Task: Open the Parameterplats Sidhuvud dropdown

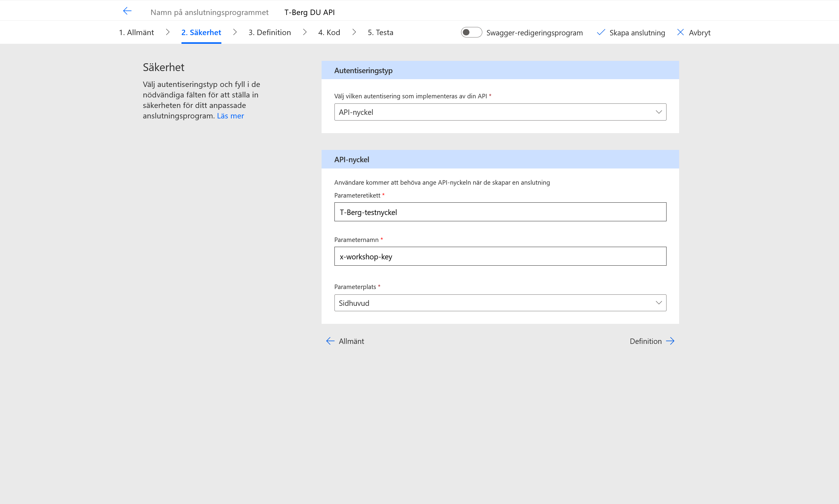Action: point(500,303)
